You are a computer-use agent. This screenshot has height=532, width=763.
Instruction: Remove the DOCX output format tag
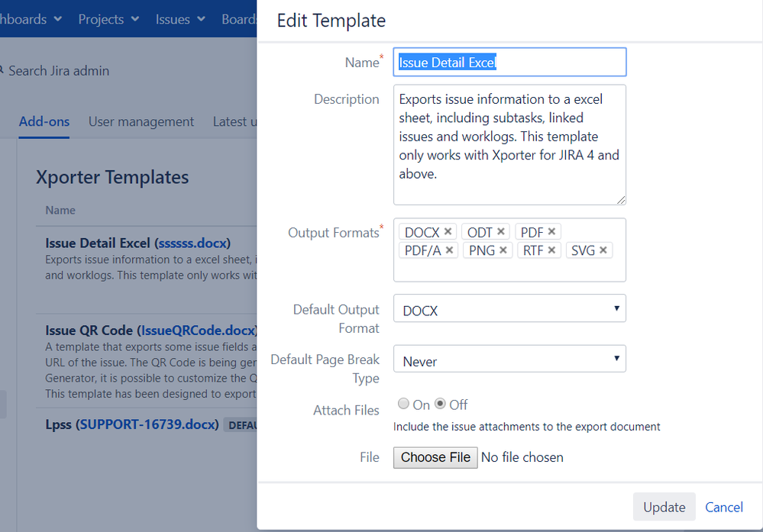coord(448,231)
